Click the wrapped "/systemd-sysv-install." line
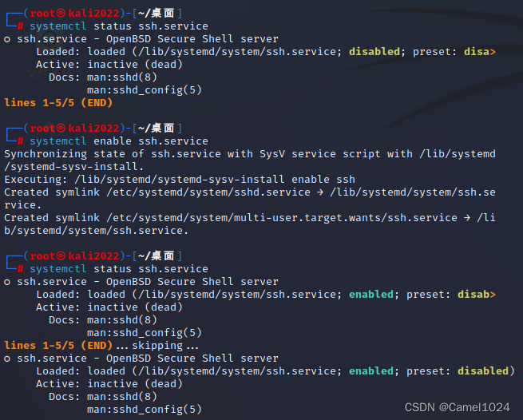This screenshot has width=523, height=420. pos(73,166)
